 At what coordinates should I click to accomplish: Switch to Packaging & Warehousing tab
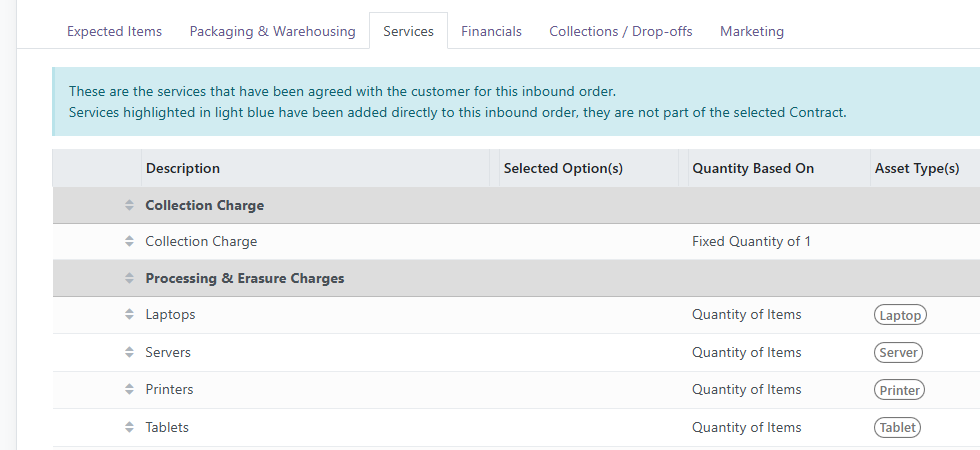coord(272,31)
